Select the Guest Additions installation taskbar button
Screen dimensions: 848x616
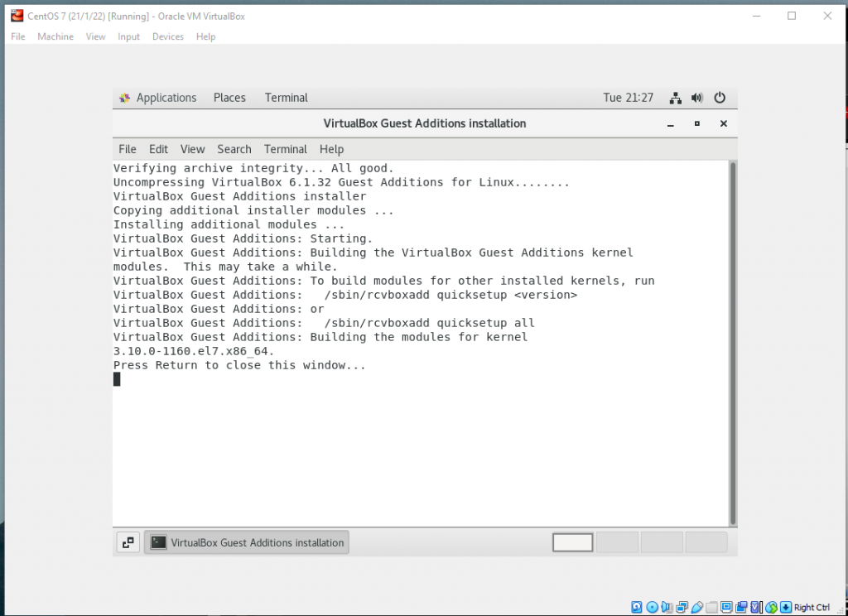[x=247, y=542]
